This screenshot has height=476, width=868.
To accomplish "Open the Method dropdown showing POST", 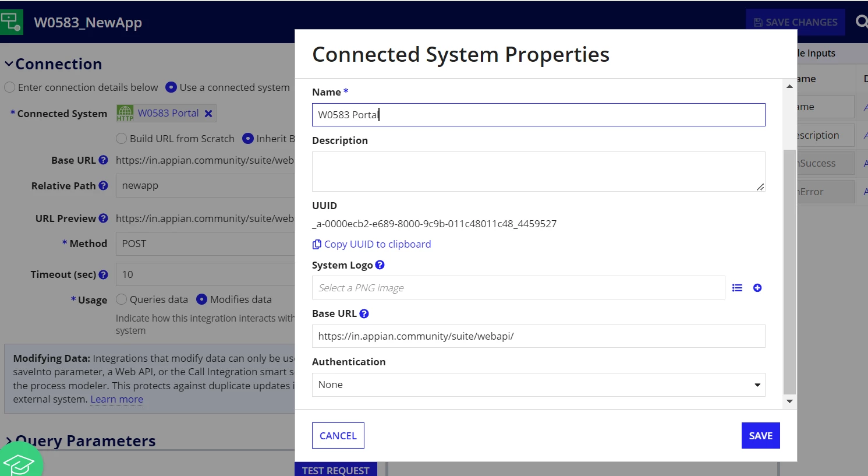I will pyautogui.click(x=205, y=244).
